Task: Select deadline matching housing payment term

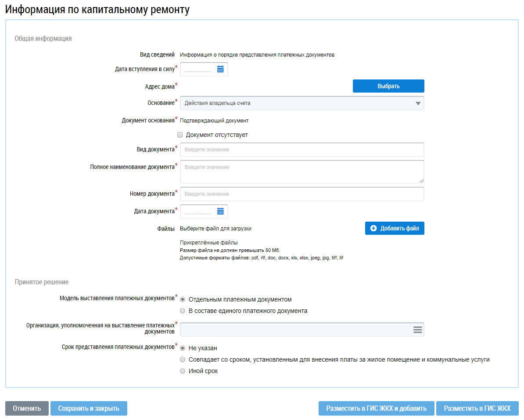Action: (x=183, y=360)
